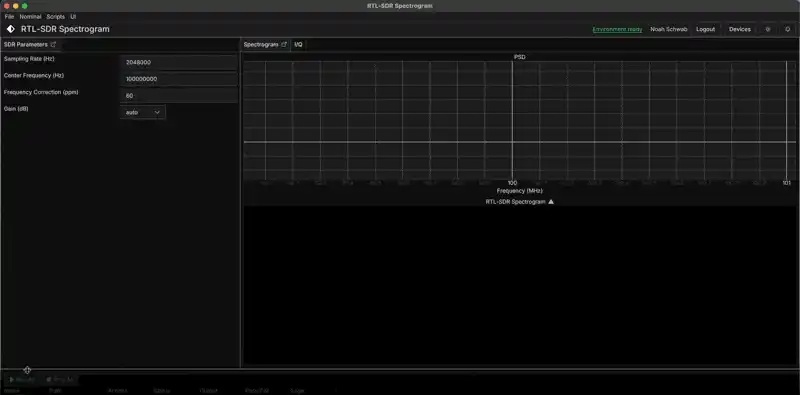800x395 pixels.
Task: Click the rightmost icon in the header bar
Action: point(788,29)
